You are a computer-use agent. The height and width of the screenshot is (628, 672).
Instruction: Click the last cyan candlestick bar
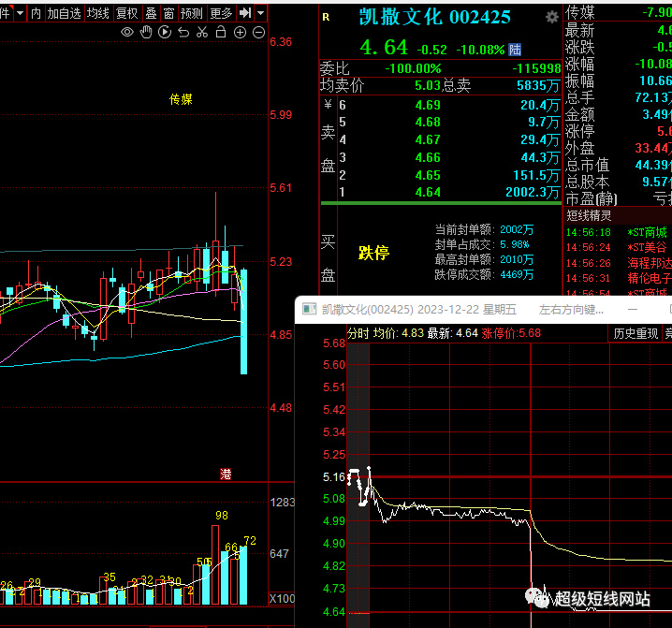[244, 322]
